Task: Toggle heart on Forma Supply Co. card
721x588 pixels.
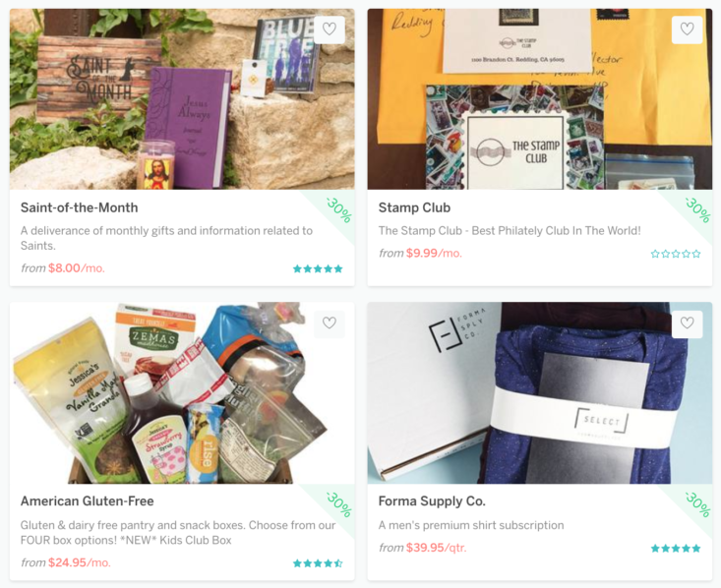Action: tap(687, 323)
